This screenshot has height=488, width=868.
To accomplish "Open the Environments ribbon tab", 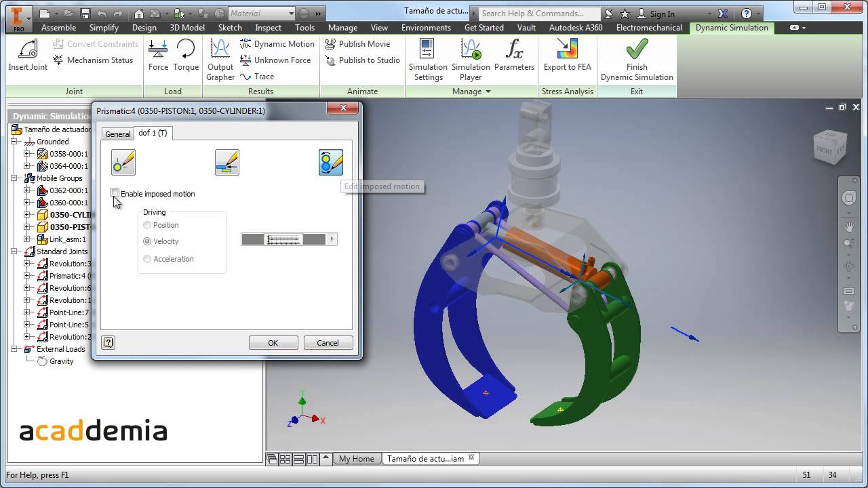I will 426,28.
